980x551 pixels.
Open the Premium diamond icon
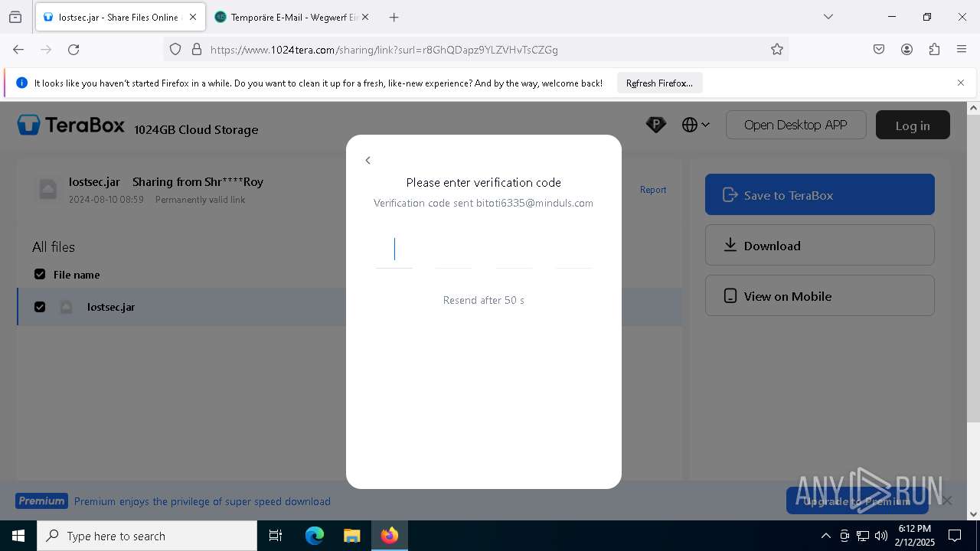tap(656, 125)
